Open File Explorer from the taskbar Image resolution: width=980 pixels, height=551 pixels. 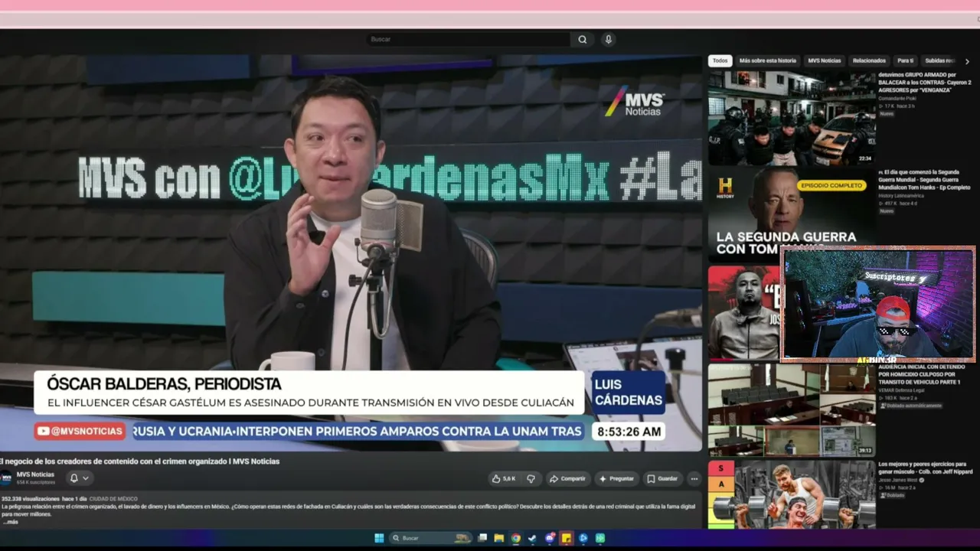pyautogui.click(x=499, y=538)
